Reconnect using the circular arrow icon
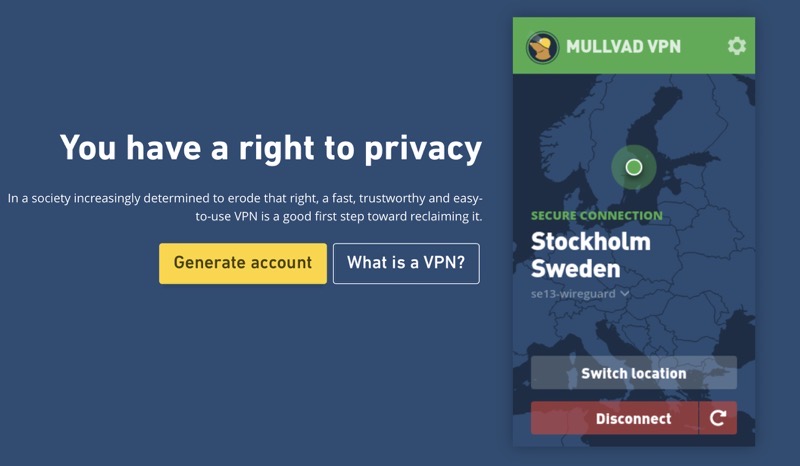800x466 pixels. [x=718, y=418]
